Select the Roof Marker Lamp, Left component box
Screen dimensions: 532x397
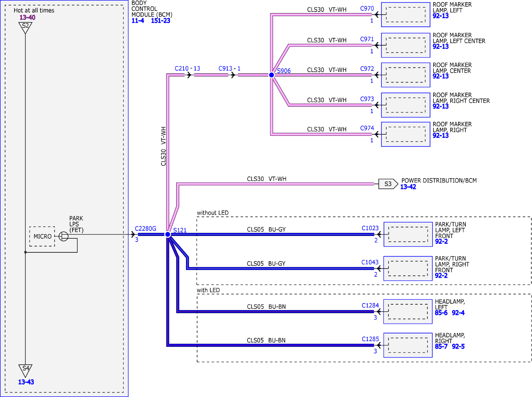click(406, 14)
